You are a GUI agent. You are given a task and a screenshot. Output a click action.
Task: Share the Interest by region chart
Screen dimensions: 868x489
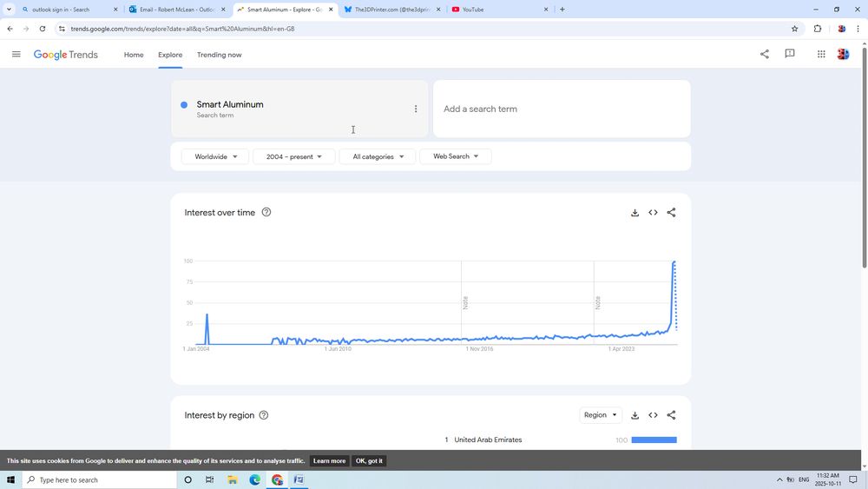point(672,415)
